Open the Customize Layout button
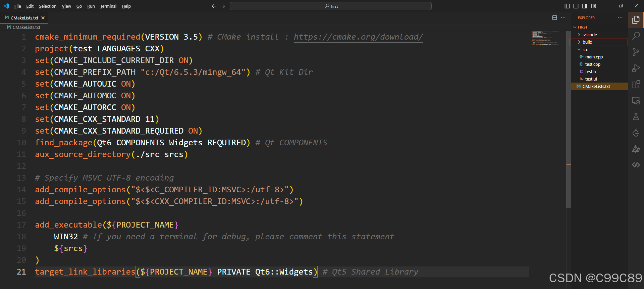 tap(594, 6)
